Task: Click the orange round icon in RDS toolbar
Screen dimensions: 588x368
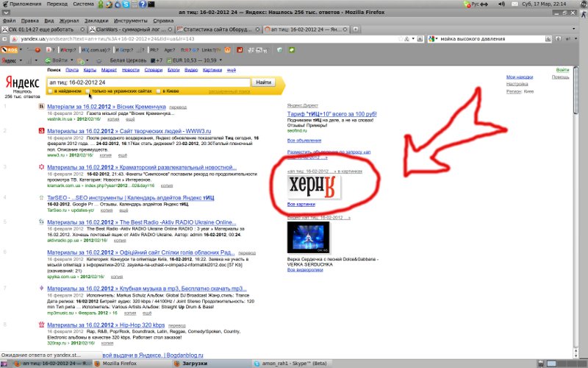Action: (227, 49)
